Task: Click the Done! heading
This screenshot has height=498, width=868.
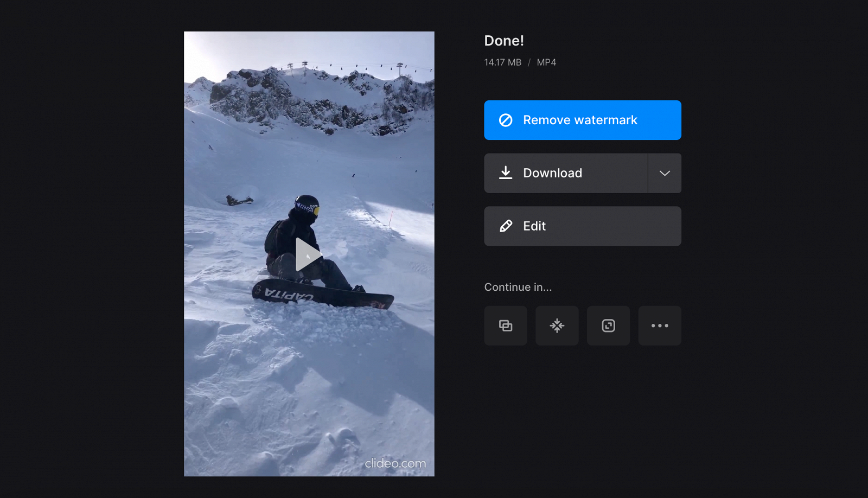Action: coord(503,40)
